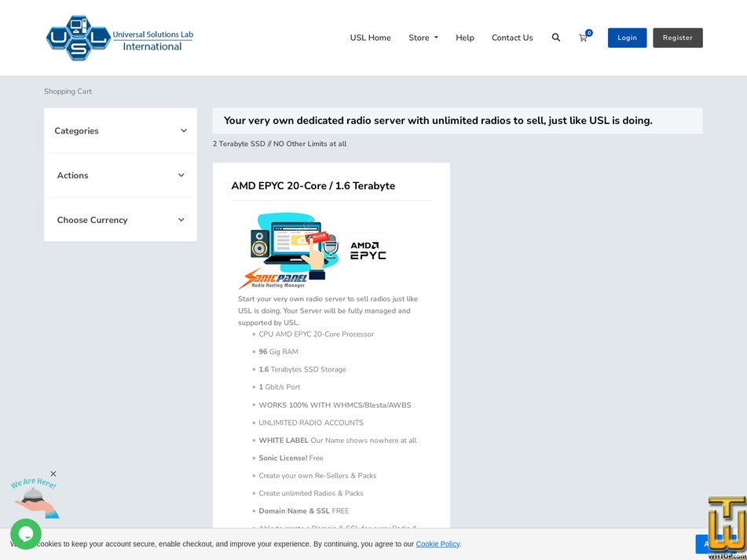
Task: Click the AMD EPYC logo image
Action: point(368,251)
